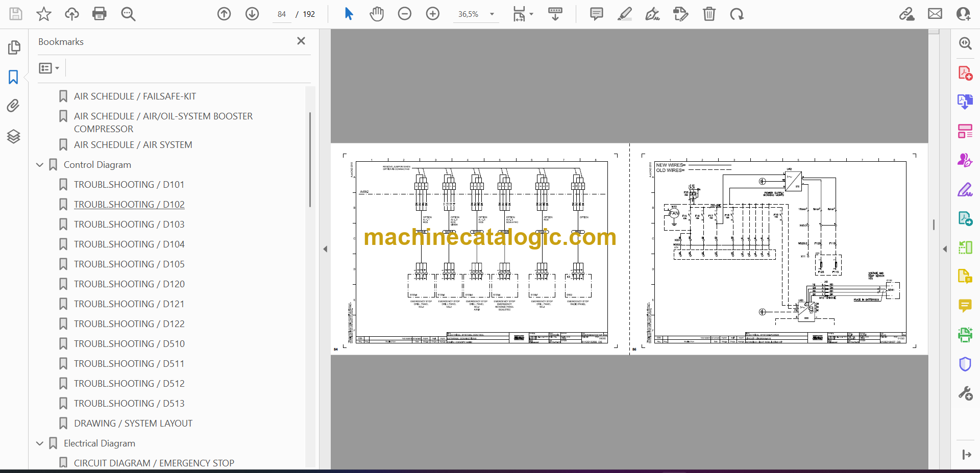Open TROUBL.SHOOTING / D102 bookmark
The width and height of the screenshot is (980, 473).
coord(129,204)
